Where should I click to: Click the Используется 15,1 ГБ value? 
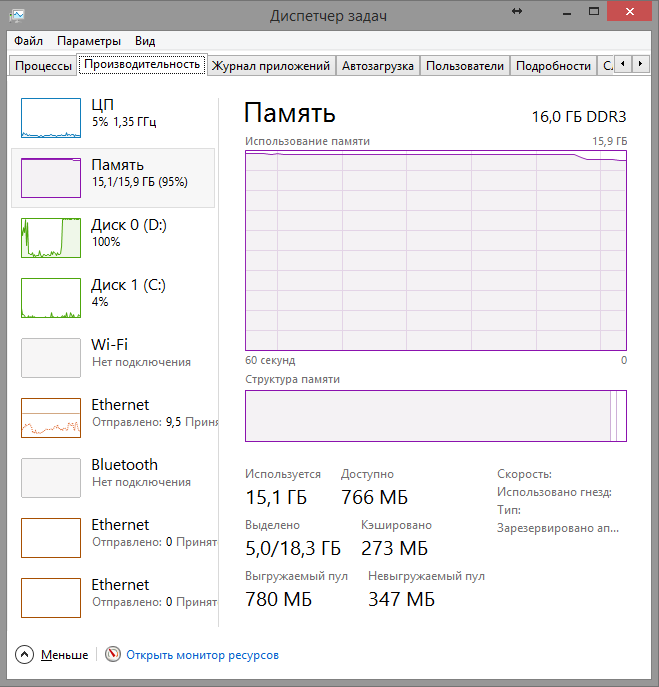pos(276,498)
